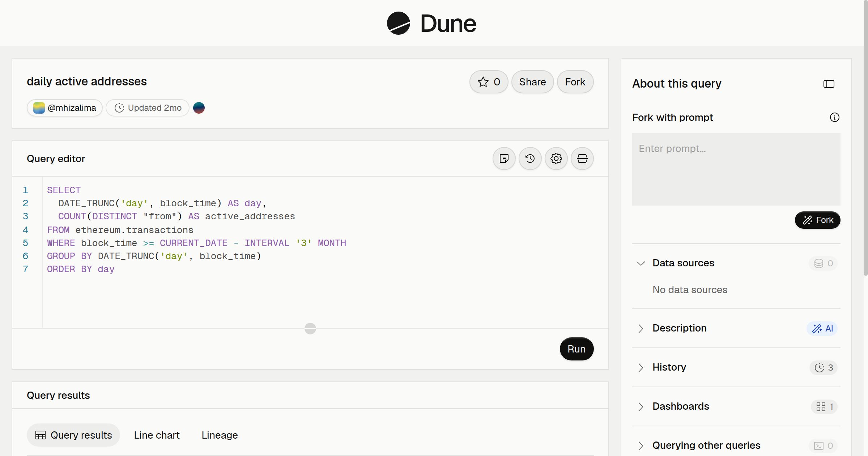This screenshot has height=456, width=868.
Task: Click the editor resize handle below code
Action: (310, 329)
